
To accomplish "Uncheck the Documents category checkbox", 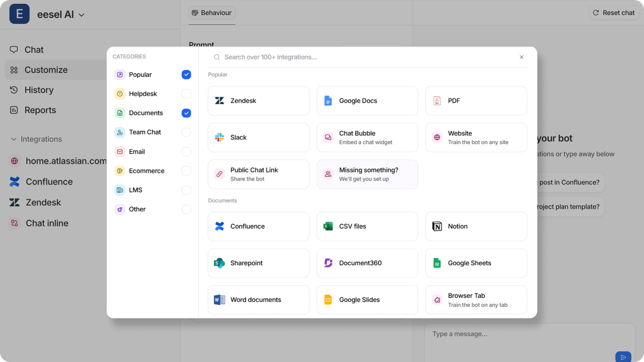I will [186, 113].
